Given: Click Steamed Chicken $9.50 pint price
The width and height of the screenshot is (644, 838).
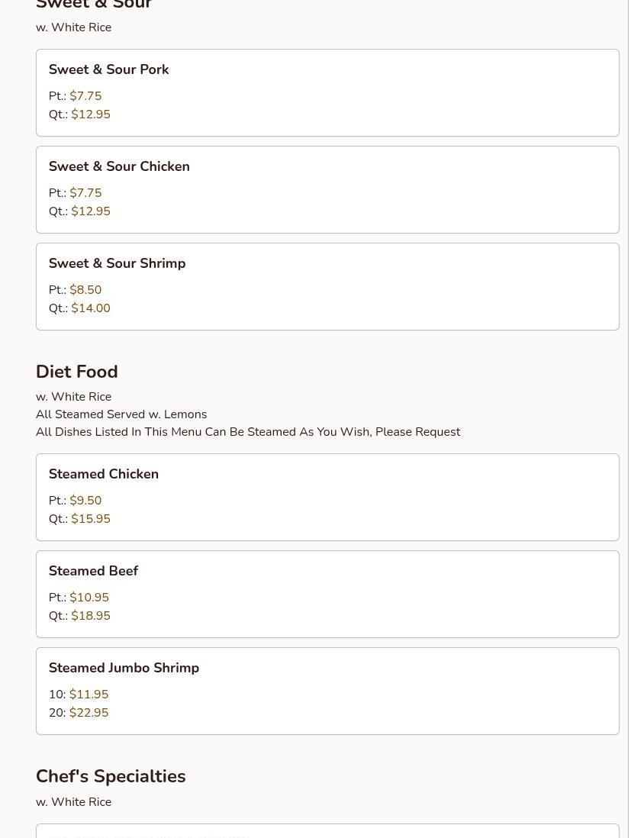Looking at the screenshot, I should click(x=85, y=501).
